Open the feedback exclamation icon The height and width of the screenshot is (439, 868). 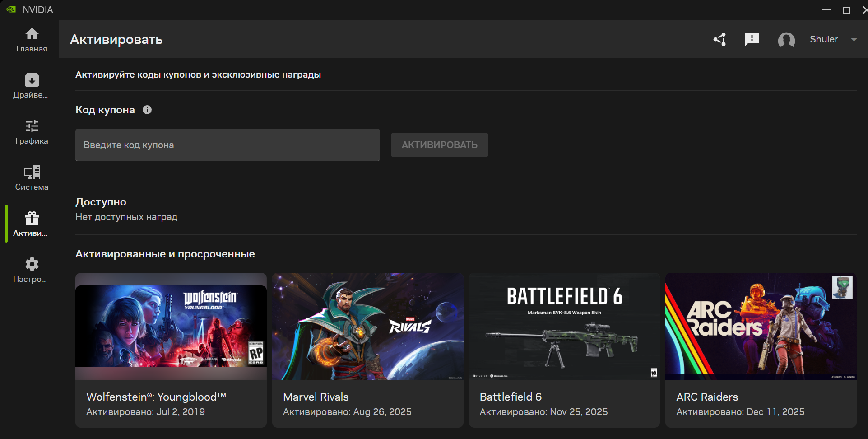click(752, 39)
